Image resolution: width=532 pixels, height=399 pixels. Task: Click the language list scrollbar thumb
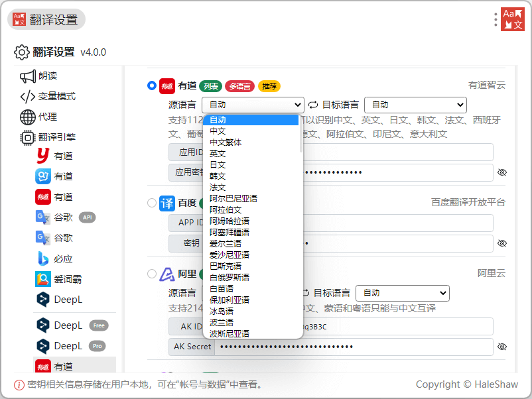300,134
